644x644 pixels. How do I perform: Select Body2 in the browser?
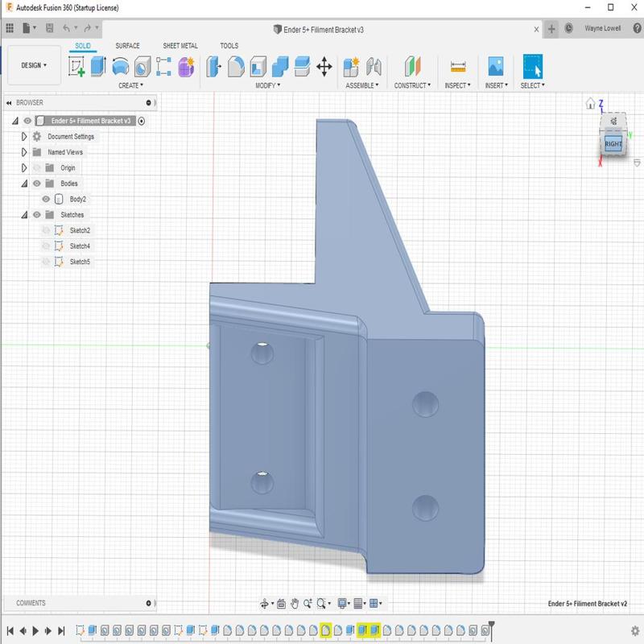[x=77, y=199]
